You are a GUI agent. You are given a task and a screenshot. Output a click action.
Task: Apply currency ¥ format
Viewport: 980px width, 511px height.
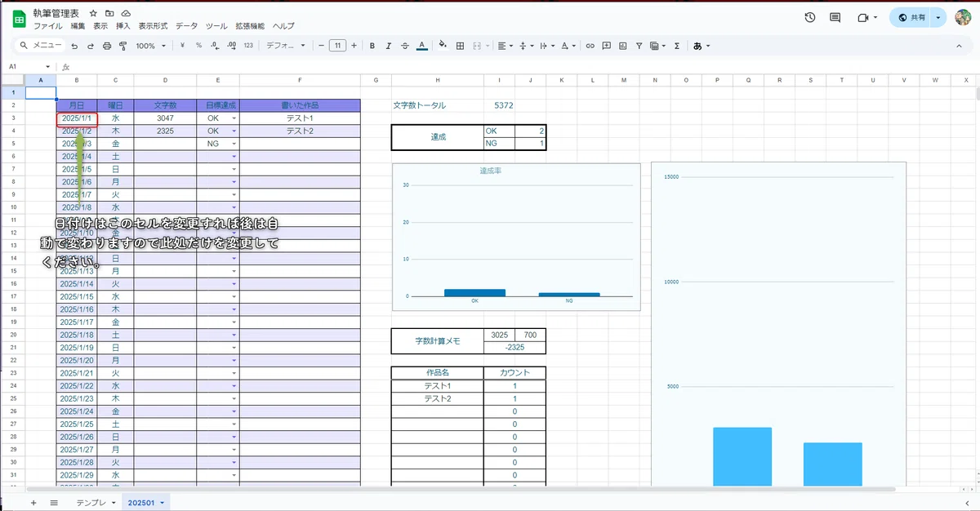pos(182,46)
